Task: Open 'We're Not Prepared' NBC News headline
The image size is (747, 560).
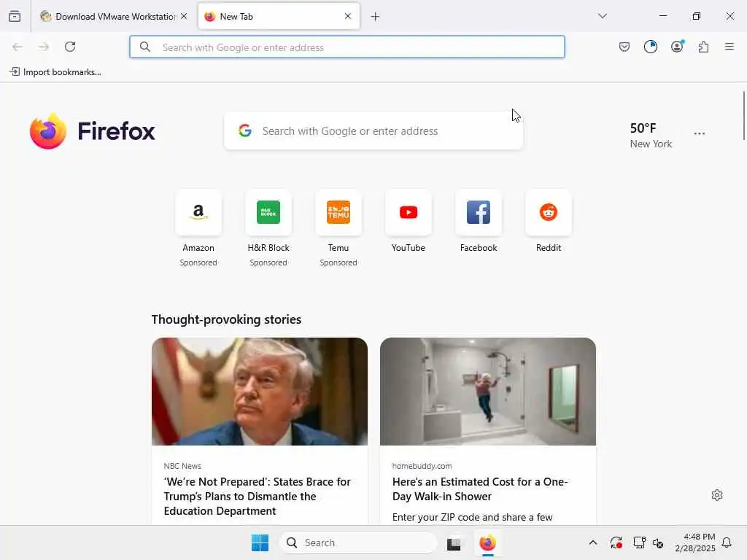Action: pyautogui.click(x=258, y=496)
